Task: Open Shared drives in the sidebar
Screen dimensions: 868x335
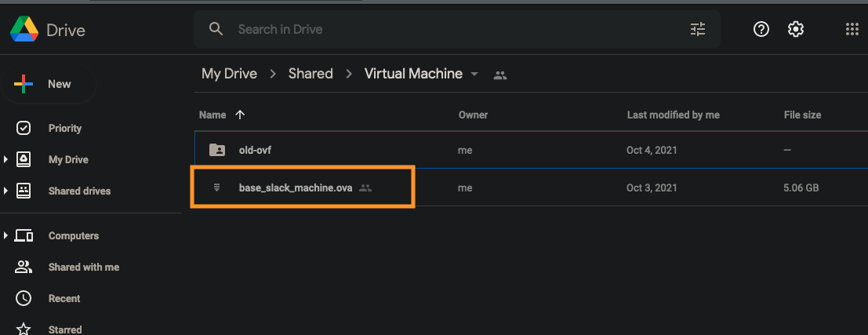Action: tap(79, 191)
